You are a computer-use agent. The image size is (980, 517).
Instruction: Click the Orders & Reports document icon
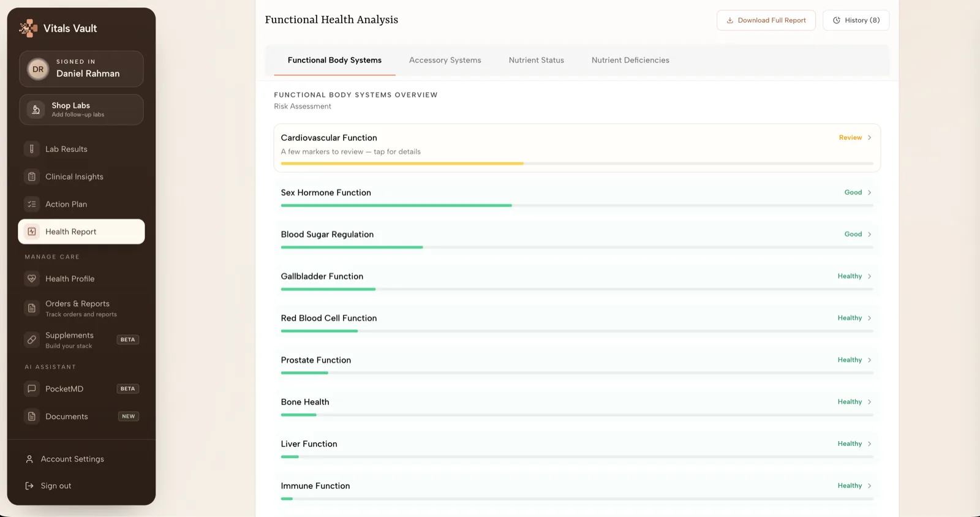click(x=32, y=308)
